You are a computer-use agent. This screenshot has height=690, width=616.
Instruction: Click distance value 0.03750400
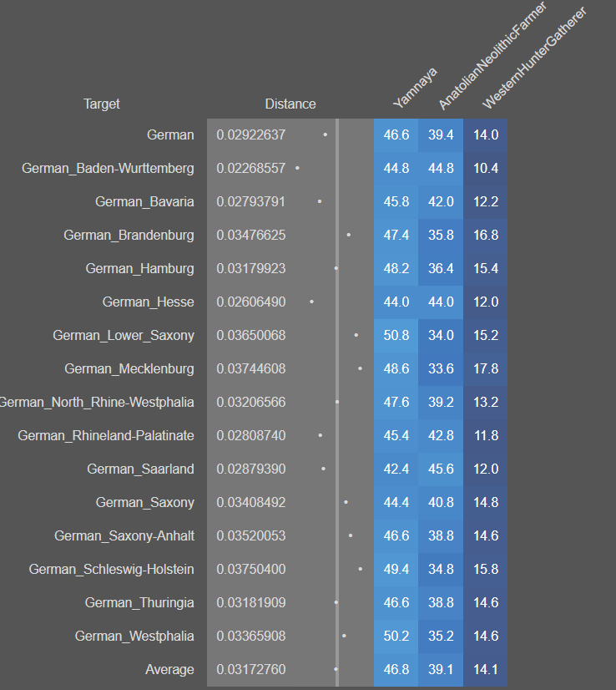click(251, 570)
